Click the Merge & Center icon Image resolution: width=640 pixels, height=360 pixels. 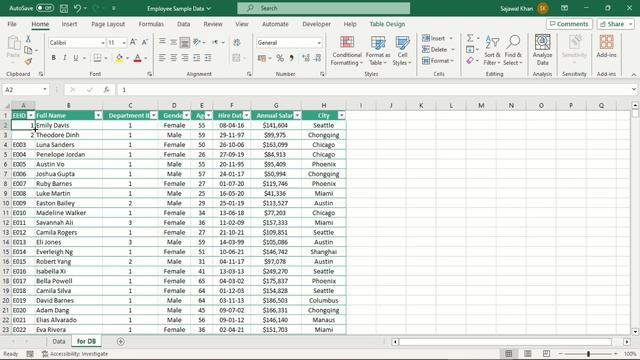pyautogui.click(x=236, y=58)
